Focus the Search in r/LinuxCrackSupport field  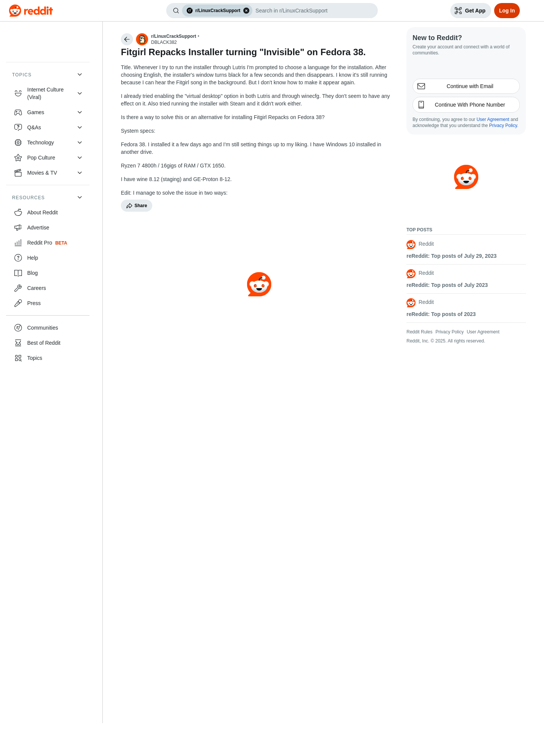[314, 11]
